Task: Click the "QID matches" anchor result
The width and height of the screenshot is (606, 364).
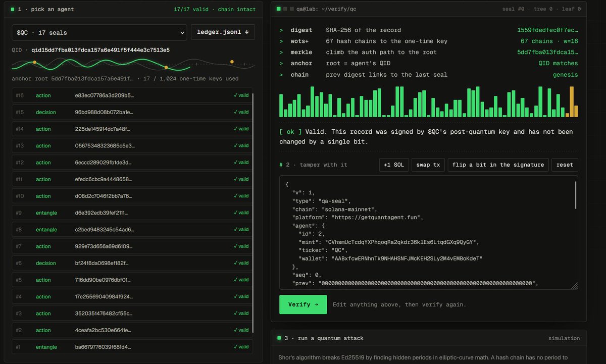Action: click(558, 64)
